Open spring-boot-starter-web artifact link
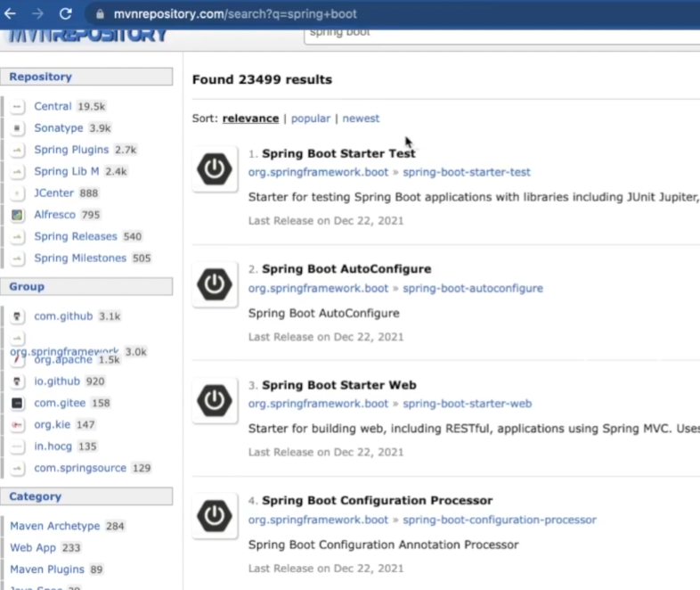The height and width of the screenshot is (590, 700). 467,404
